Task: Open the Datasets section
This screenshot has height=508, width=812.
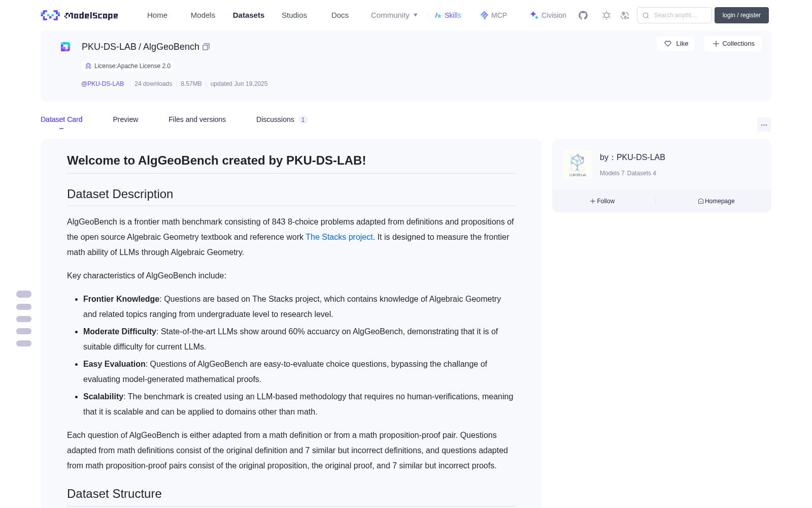Action: pyautogui.click(x=249, y=15)
